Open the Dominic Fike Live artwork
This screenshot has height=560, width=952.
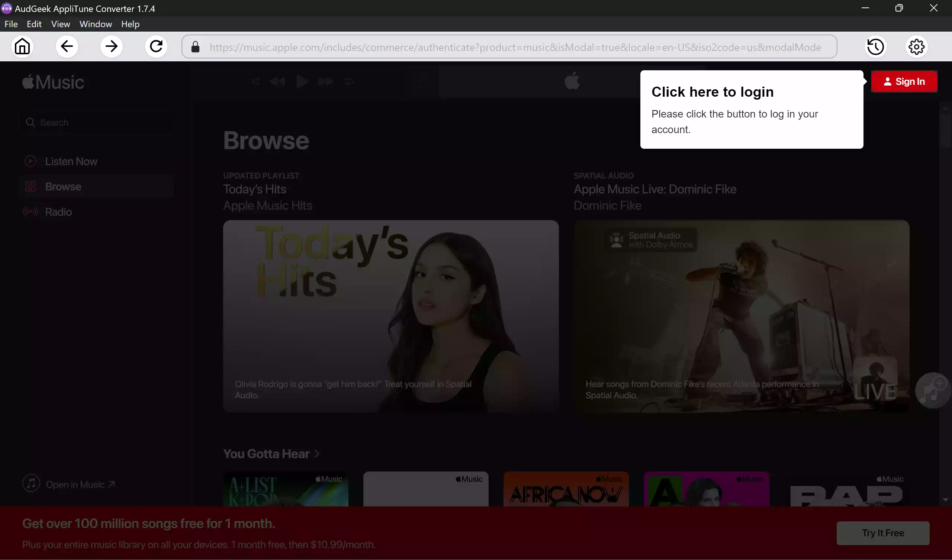pos(741,316)
